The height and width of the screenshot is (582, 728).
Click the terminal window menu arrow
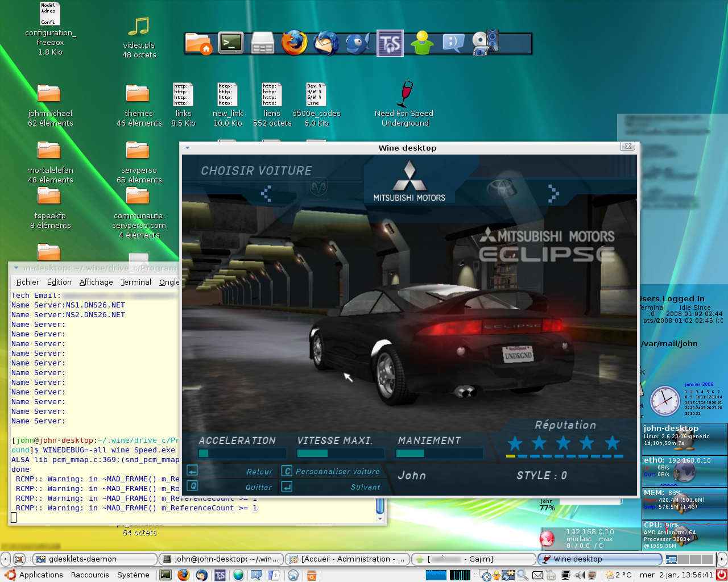tap(16, 268)
